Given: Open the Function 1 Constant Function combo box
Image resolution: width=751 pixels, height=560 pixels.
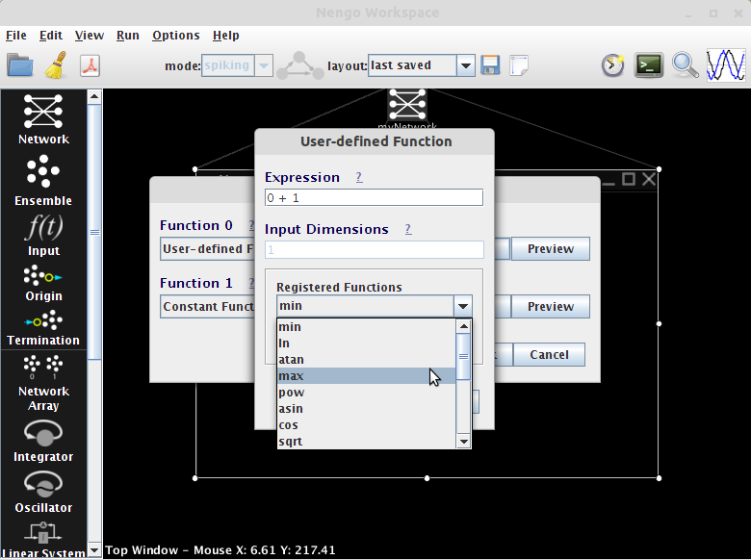Looking at the screenshot, I should click(207, 306).
